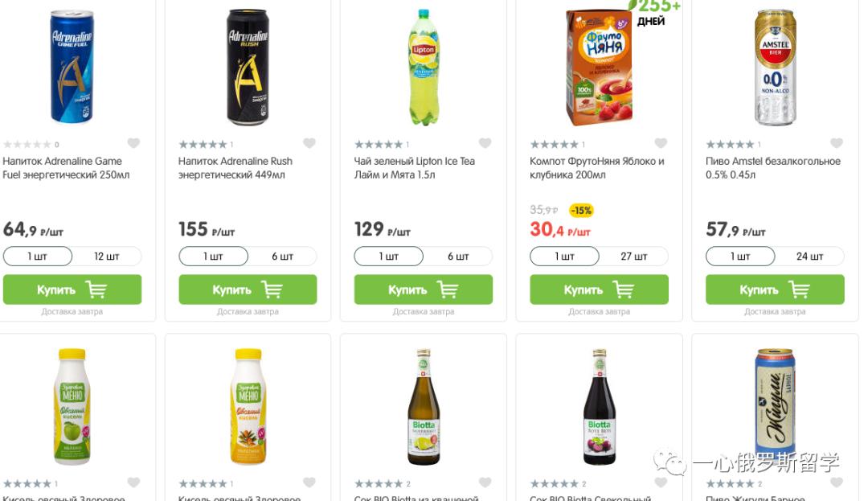Favorite the Adrenaline Game Fuel heart icon
The image size is (868, 501).
click(133, 144)
